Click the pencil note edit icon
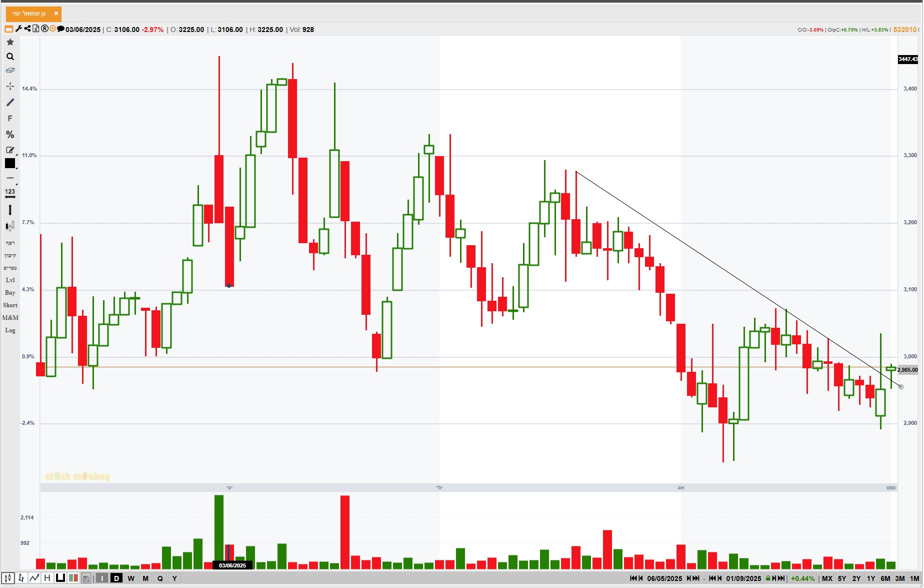Screen dimensions: 924x588 [x=10, y=150]
